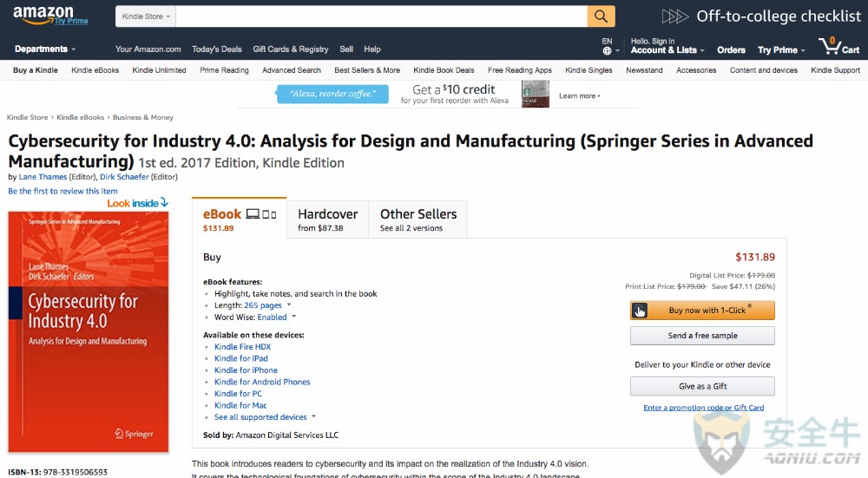Screen dimensions: 868x478
Task: Open Kindle Unlimited menu item
Action: 159,70
